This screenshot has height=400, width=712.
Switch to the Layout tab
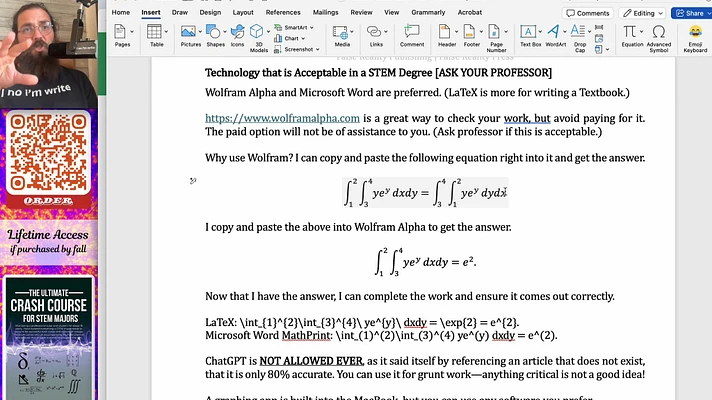coord(243,12)
